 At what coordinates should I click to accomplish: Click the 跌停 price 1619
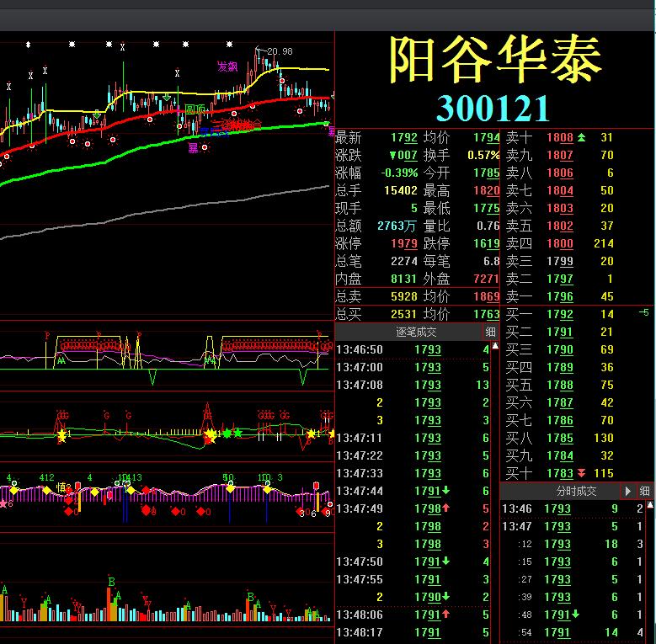[x=487, y=243]
